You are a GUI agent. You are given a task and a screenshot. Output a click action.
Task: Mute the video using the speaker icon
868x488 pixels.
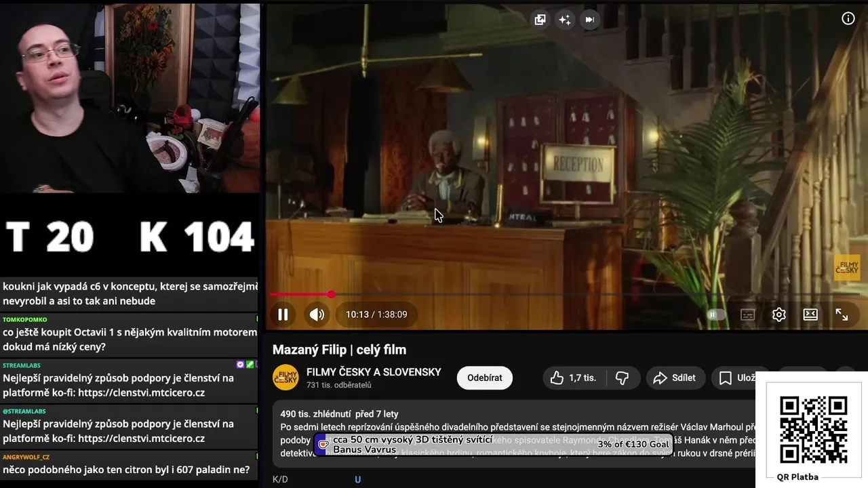(317, 314)
